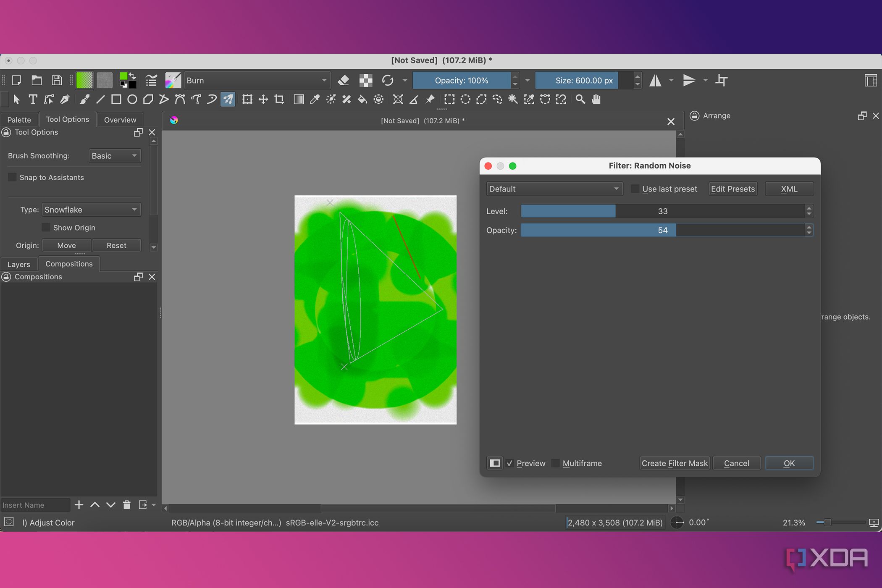Image resolution: width=882 pixels, height=588 pixels.
Task: Confirm the filter with OK
Action: pyautogui.click(x=789, y=463)
